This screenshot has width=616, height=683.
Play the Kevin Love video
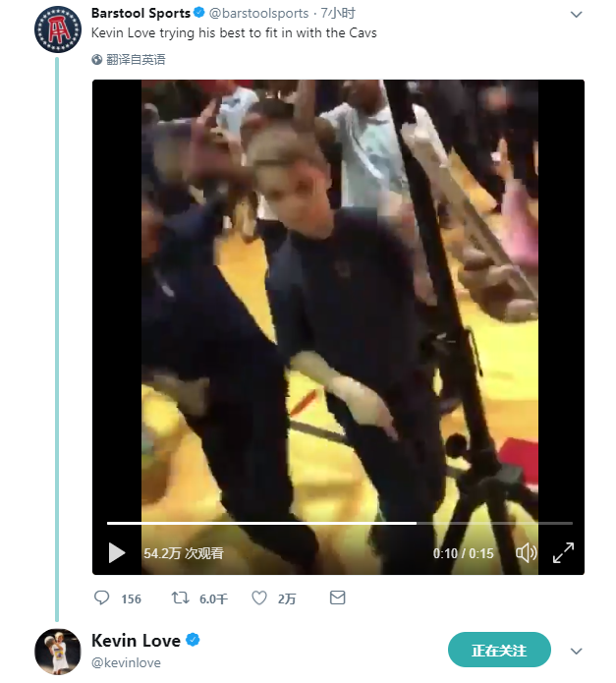117,553
